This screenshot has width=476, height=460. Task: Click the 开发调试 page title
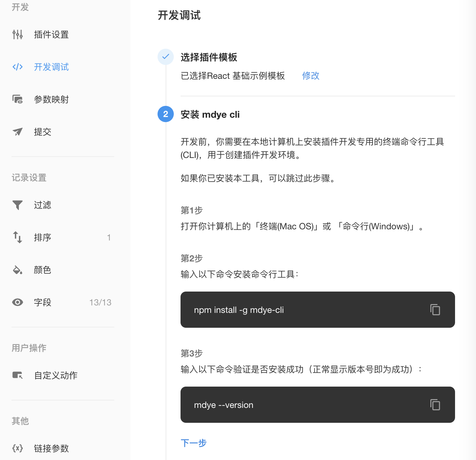coord(179,15)
